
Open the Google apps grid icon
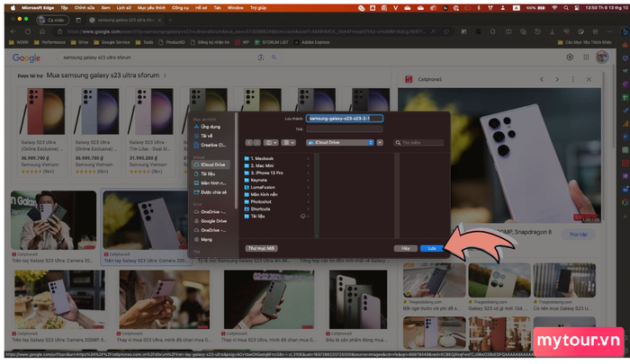coord(586,58)
